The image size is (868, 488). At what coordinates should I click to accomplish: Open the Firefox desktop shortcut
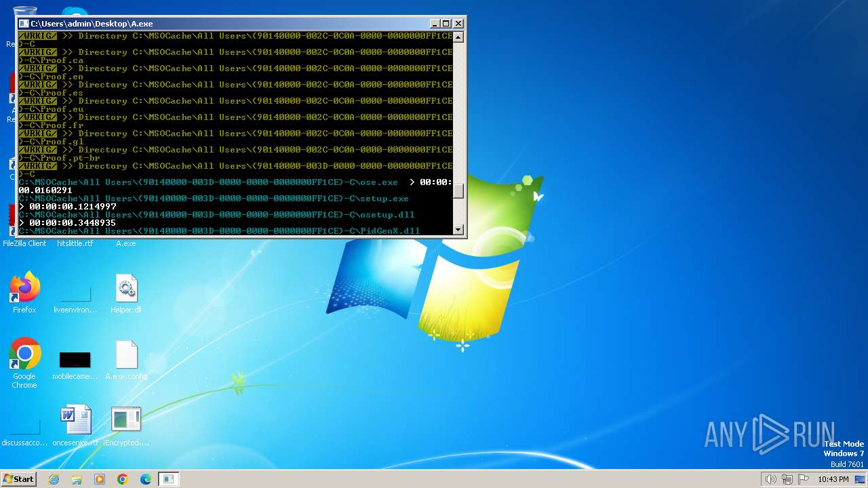(x=24, y=293)
